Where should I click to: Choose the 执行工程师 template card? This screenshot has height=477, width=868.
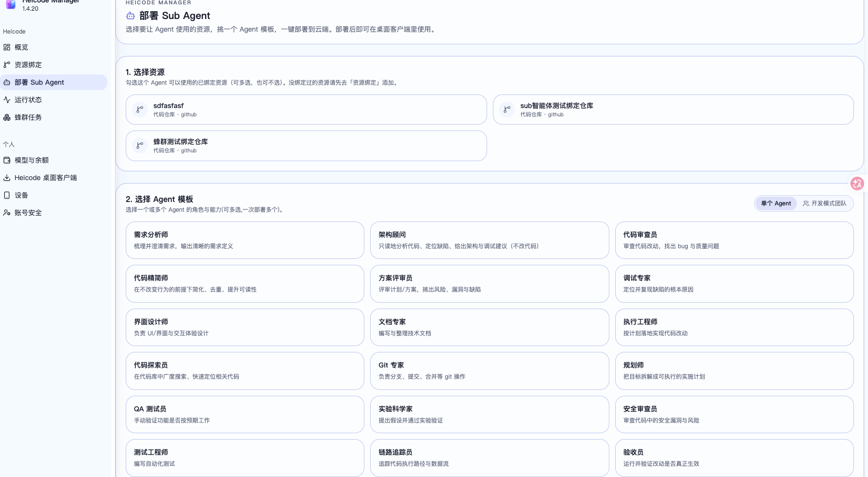click(x=735, y=328)
